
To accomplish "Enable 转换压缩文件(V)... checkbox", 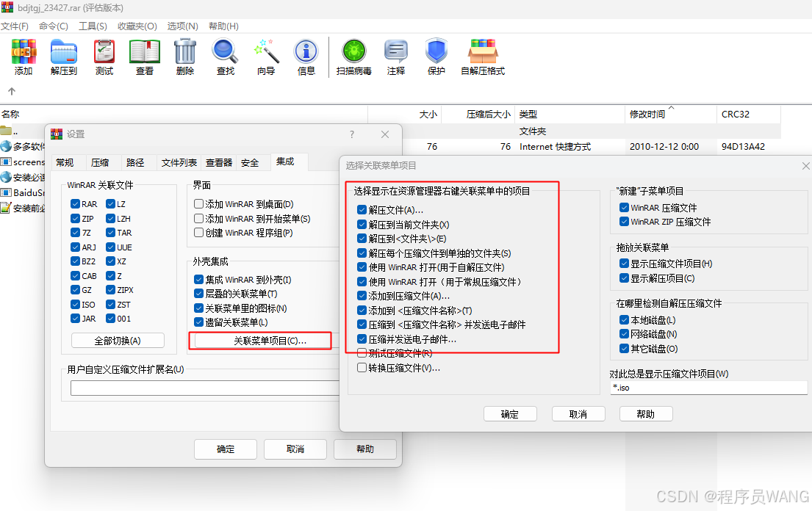I will pos(362,368).
